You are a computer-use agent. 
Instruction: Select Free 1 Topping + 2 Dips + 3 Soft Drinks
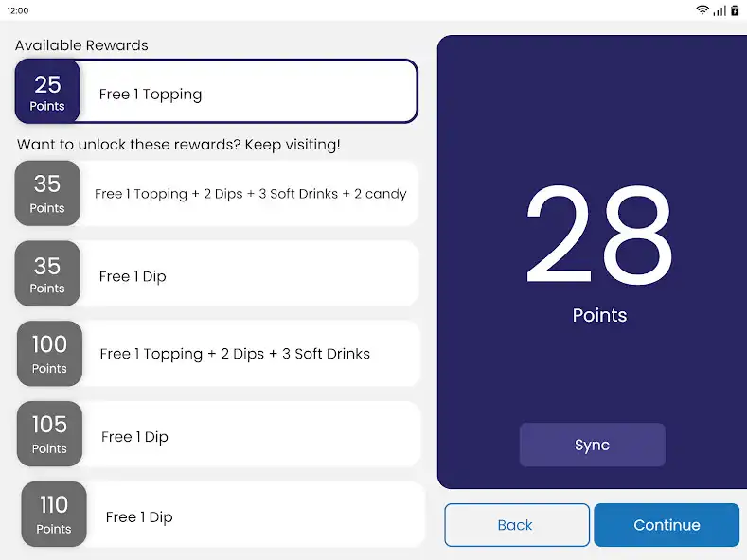click(219, 354)
